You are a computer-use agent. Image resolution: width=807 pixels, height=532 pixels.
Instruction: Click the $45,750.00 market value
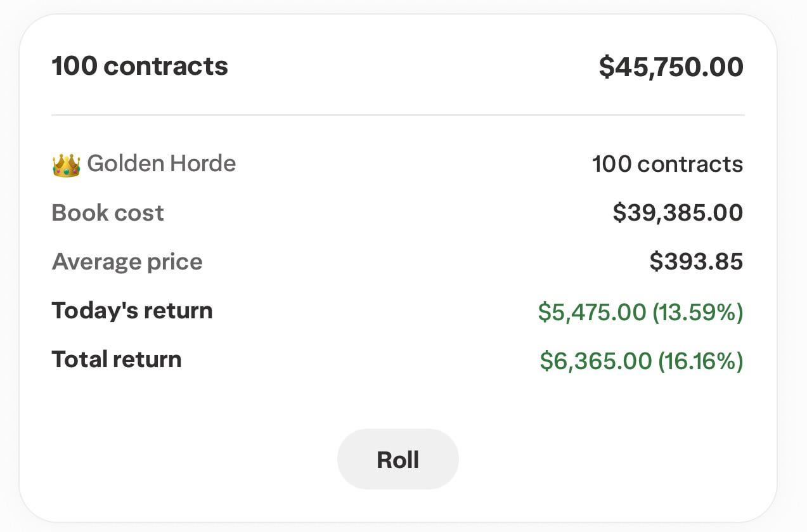tap(671, 67)
